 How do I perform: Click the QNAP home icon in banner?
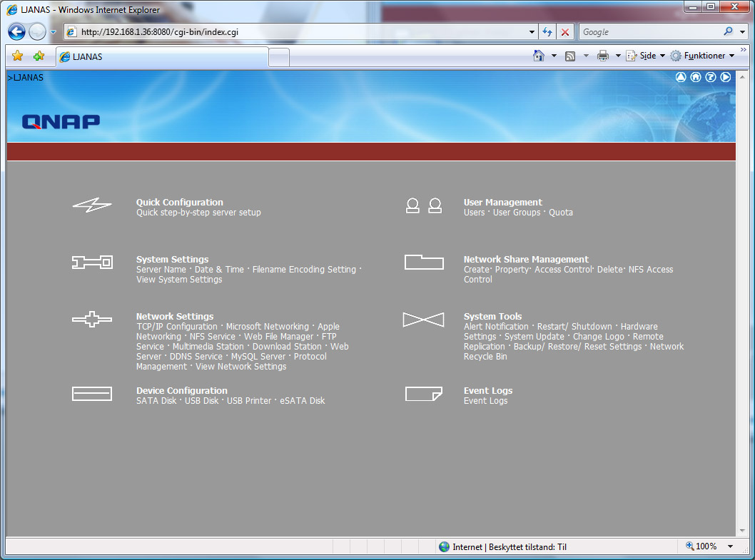click(x=696, y=77)
